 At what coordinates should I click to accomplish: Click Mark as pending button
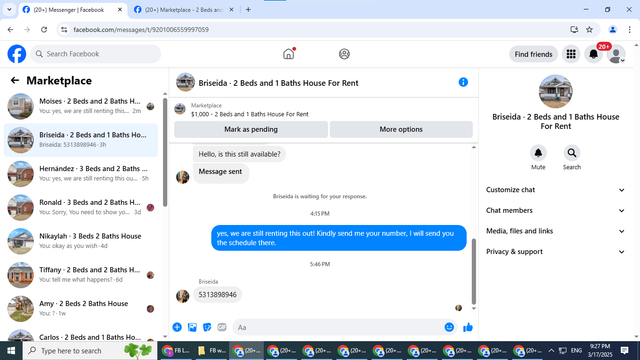251,129
